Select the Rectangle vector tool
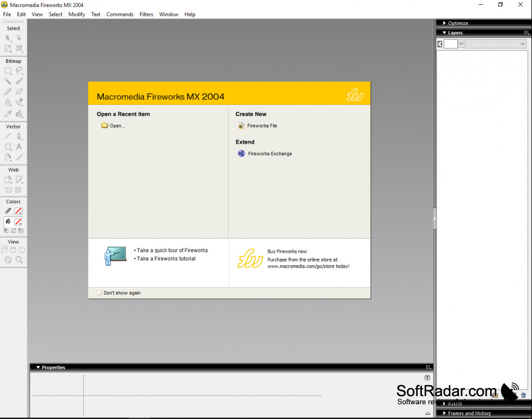 point(8,147)
